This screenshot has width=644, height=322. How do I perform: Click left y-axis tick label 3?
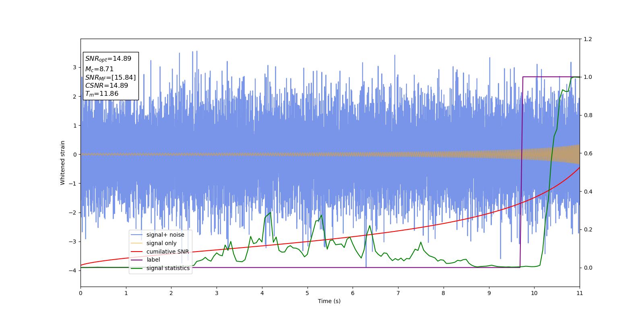point(74,67)
